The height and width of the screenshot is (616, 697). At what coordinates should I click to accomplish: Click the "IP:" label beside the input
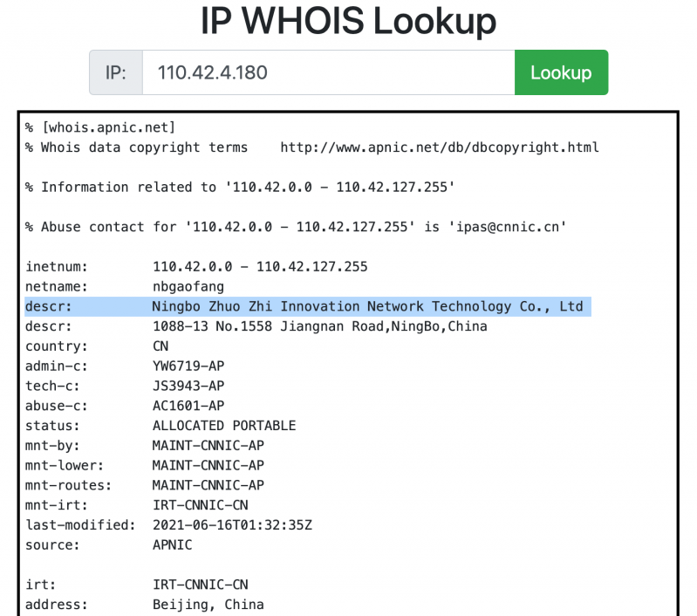[x=116, y=72]
